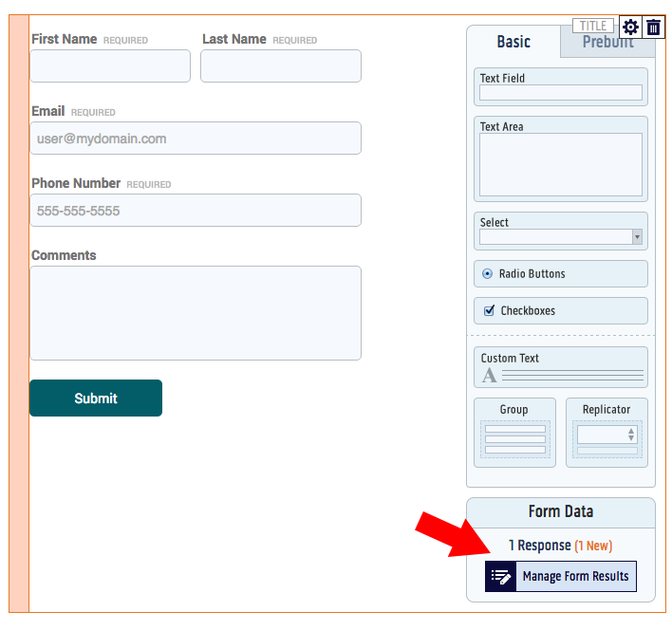Viewport: 672px width, 630px height.
Task: Choose the Radio Buttons element
Action: pyautogui.click(x=561, y=274)
